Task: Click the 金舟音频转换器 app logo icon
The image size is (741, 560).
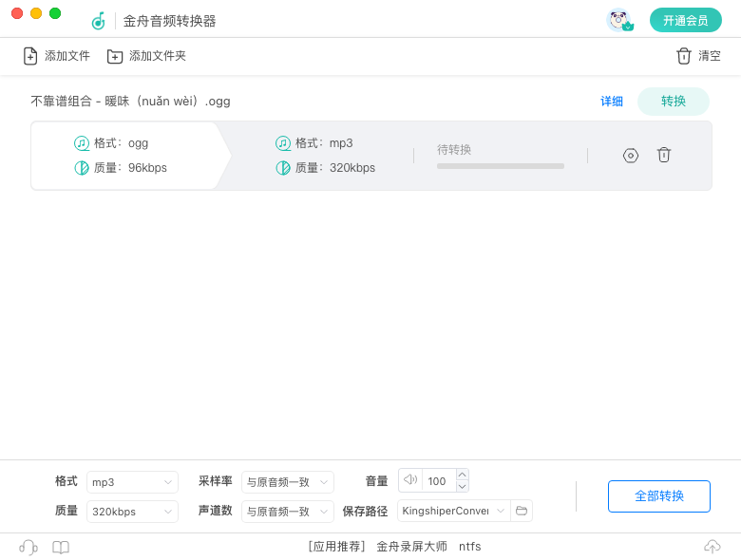Action: (x=98, y=21)
